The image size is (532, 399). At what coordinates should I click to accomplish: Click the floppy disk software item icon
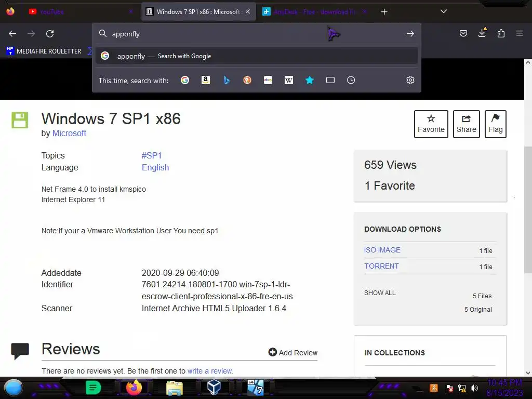[x=20, y=120]
